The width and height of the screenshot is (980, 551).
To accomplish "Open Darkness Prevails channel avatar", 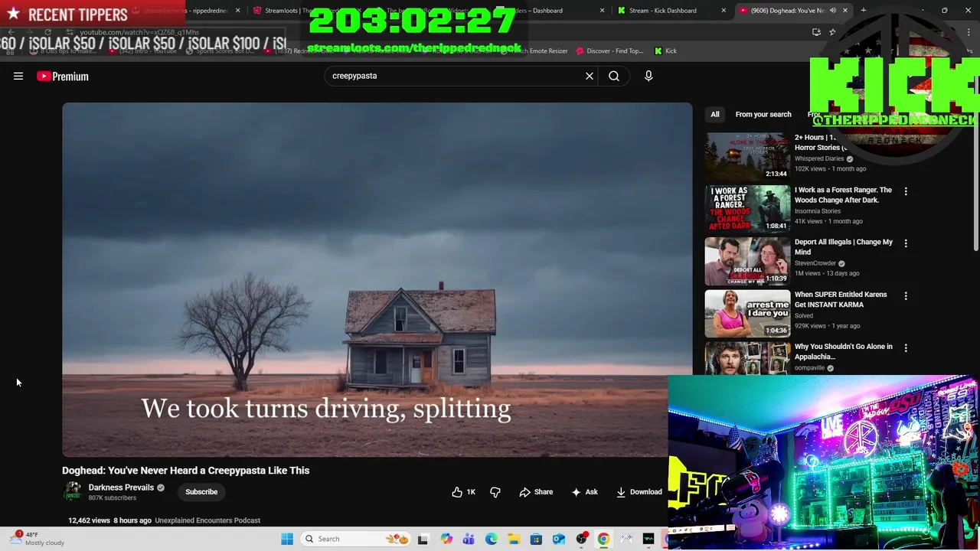I will pos(73,491).
